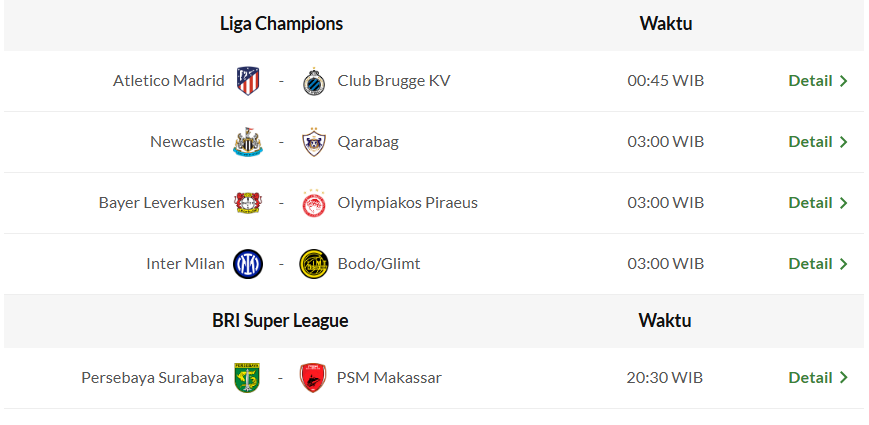Click the Atletico Madrid team name
The width and height of the screenshot is (869, 425).
click(x=169, y=81)
